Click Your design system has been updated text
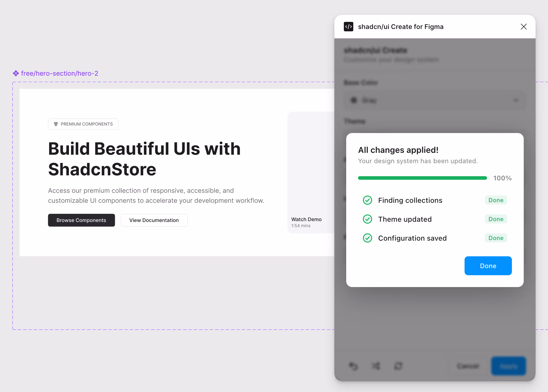 tap(418, 161)
